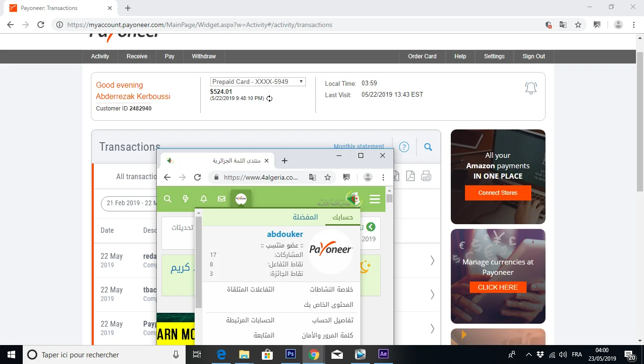Screen dimensions: 644x364
Task: Click the forum account popup scrollbar
Action: (x=199, y=263)
